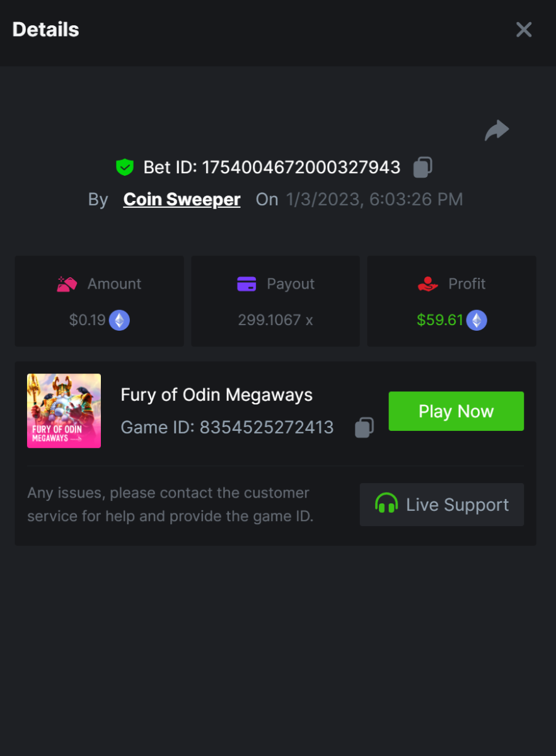The height and width of the screenshot is (756, 556).
Task: Click the Details heading
Action: [x=45, y=30]
